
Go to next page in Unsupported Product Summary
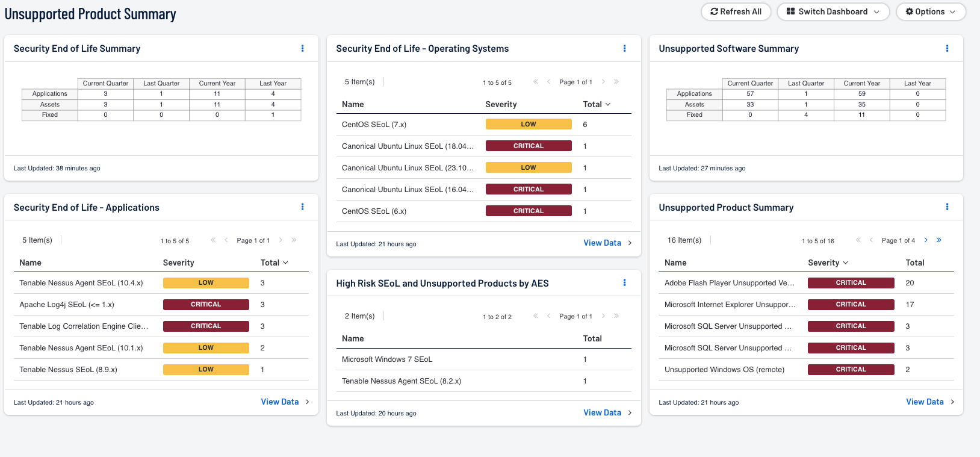click(926, 240)
